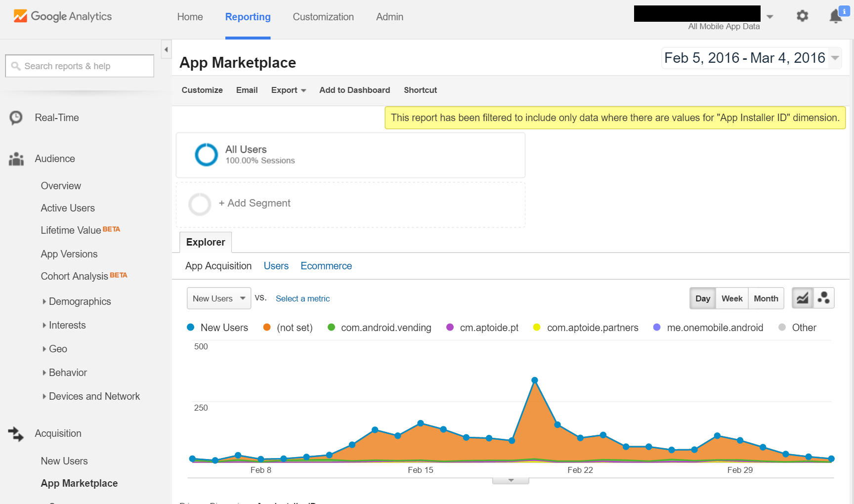
Task: Switch to the Customization tab
Action: tap(323, 17)
